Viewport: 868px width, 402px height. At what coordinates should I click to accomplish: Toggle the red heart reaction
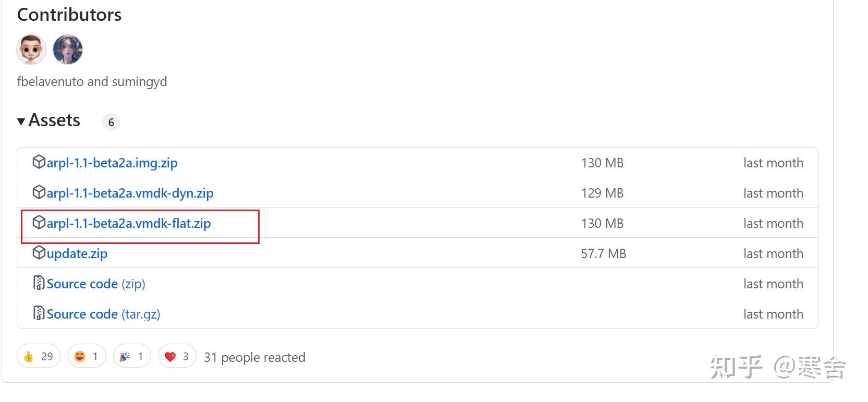(177, 356)
